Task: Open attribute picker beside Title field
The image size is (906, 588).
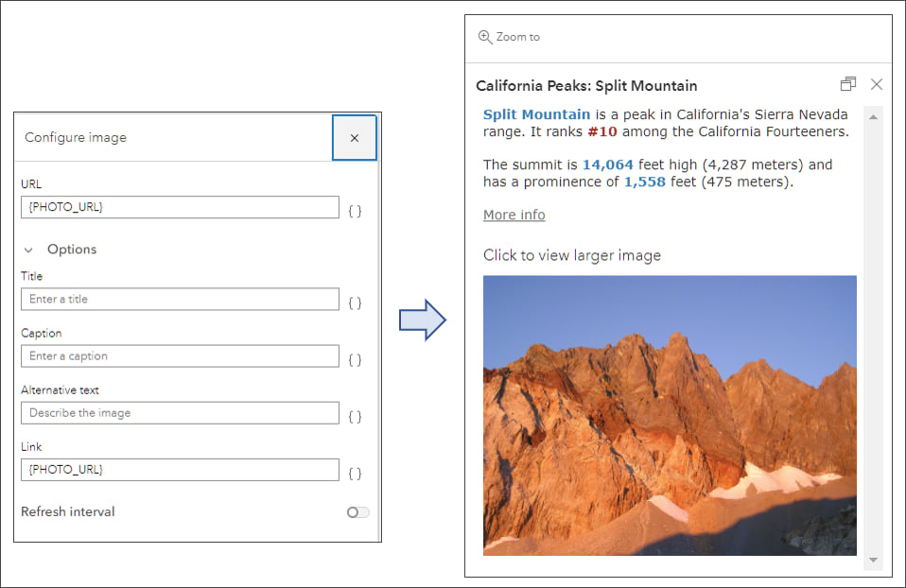Action: [355, 303]
